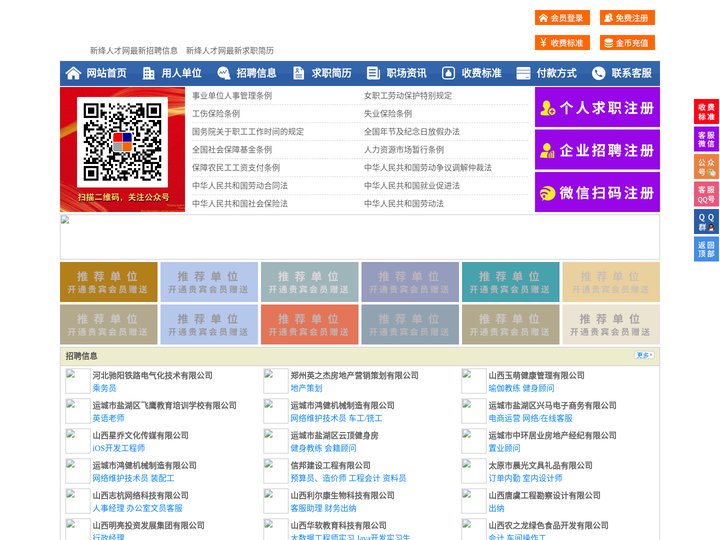This screenshot has height=540, width=720.
Task: Click the home icon beside 网站首页
Action: click(x=73, y=73)
